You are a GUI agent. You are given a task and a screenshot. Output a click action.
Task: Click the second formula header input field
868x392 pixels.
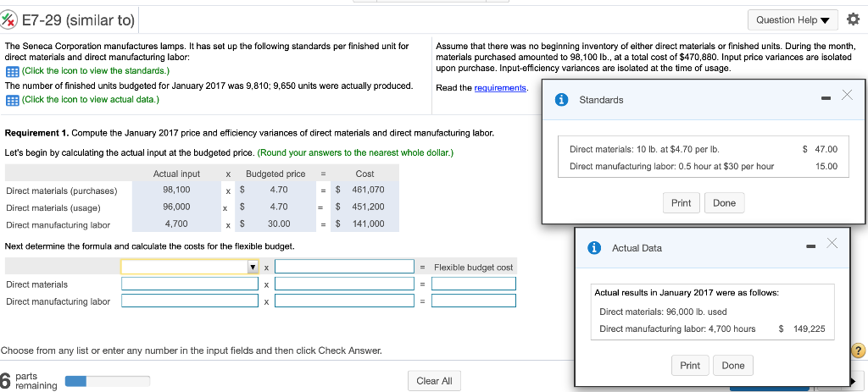click(344, 267)
